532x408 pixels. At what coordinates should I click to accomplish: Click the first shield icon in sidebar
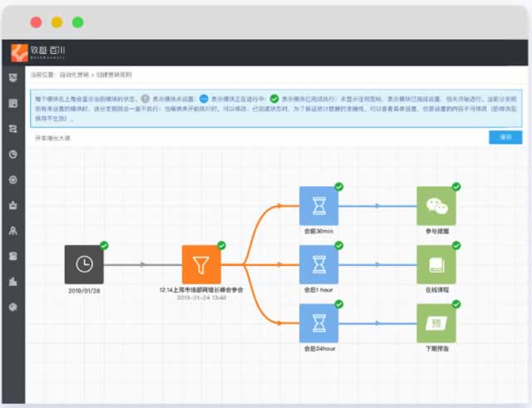pos(12,78)
